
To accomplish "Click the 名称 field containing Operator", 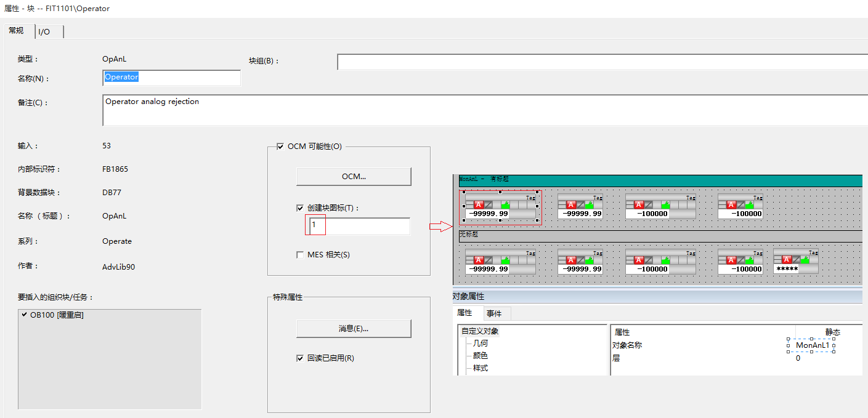I will click(x=171, y=78).
